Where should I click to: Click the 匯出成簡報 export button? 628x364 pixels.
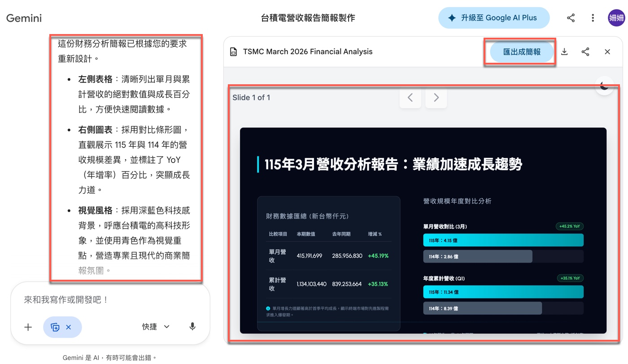[x=522, y=52]
